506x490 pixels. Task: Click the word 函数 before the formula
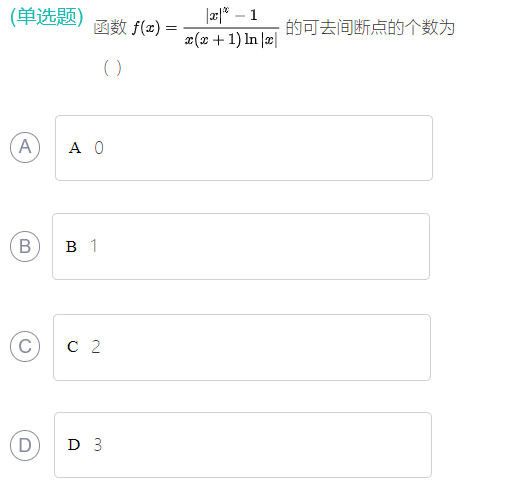110,27
